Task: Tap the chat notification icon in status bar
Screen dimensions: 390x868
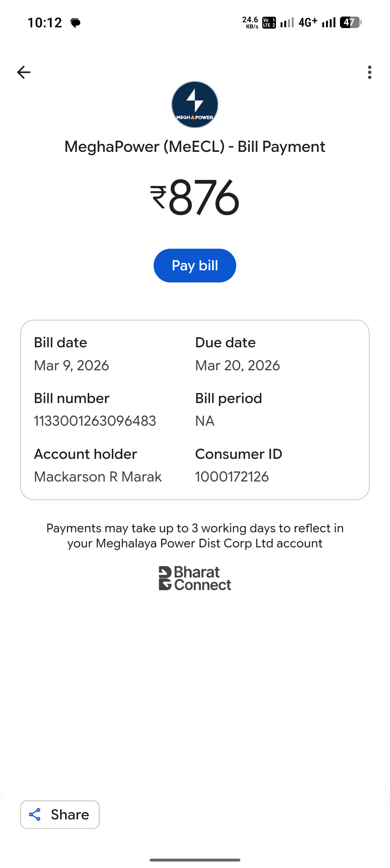Action: coord(75,23)
